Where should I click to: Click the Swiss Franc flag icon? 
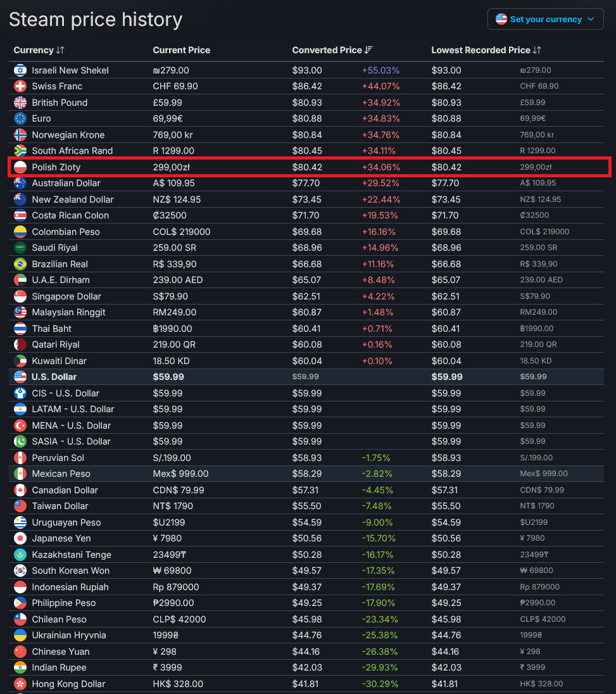click(x=20, y=86)
